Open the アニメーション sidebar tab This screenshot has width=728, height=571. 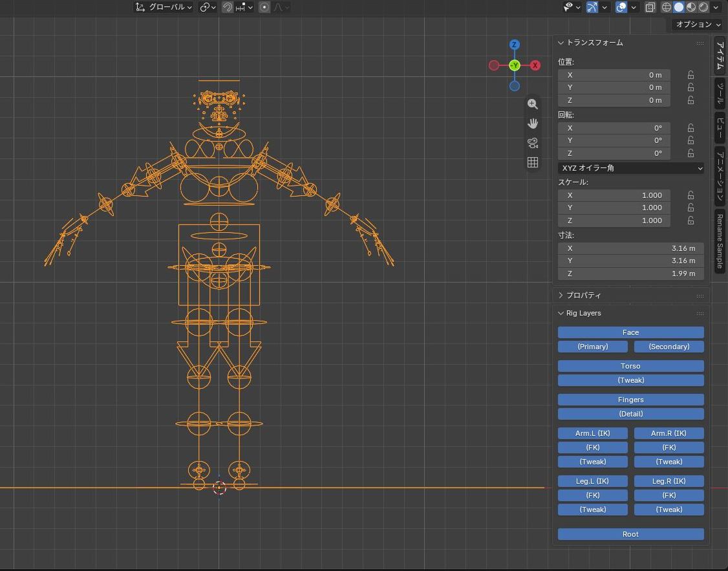(x=720, y=176)
